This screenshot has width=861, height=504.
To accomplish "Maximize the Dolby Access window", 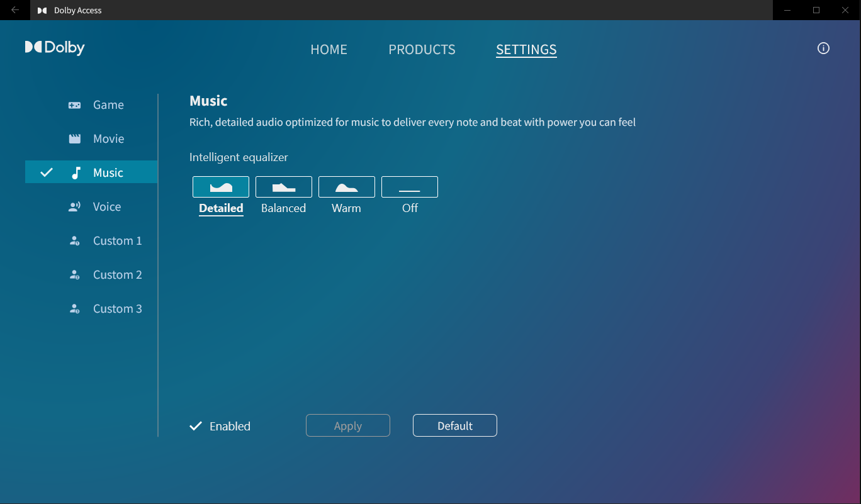I will coord(816,10).
